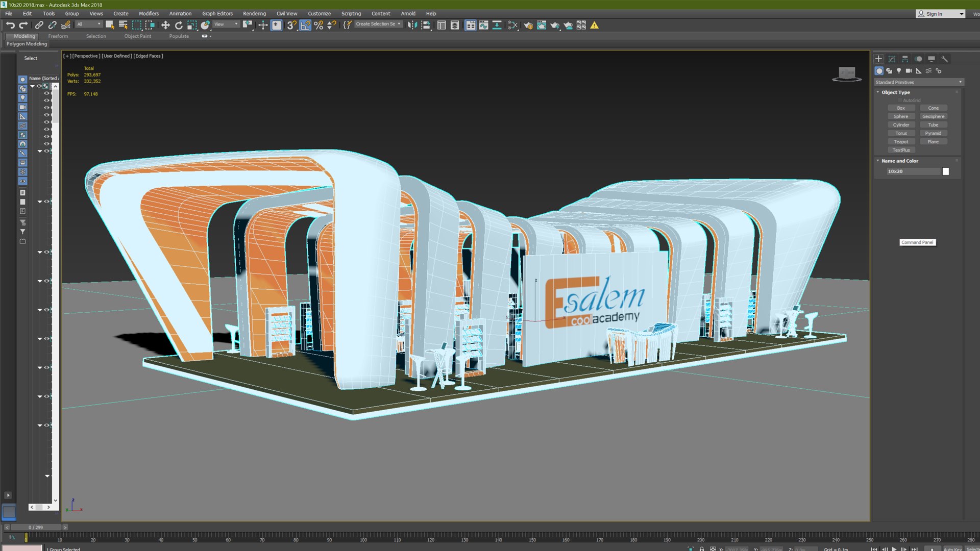This screenshot has height=551, width=980.
Task: Open the Rendering menu
Action: (254, 14)
